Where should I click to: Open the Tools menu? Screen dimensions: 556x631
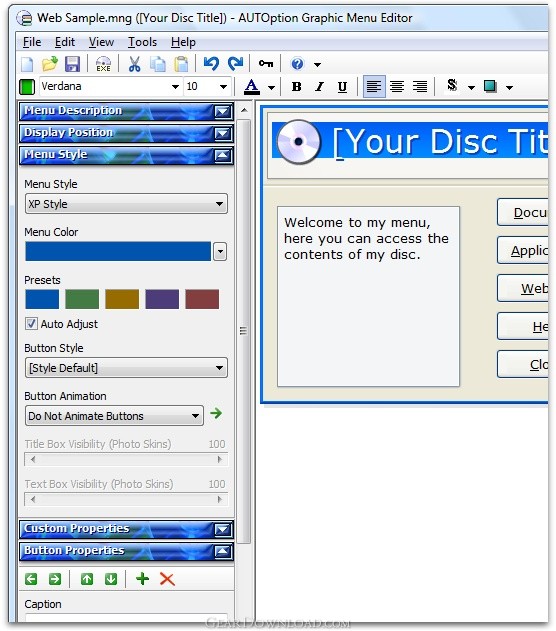click(x=142, y=42)
